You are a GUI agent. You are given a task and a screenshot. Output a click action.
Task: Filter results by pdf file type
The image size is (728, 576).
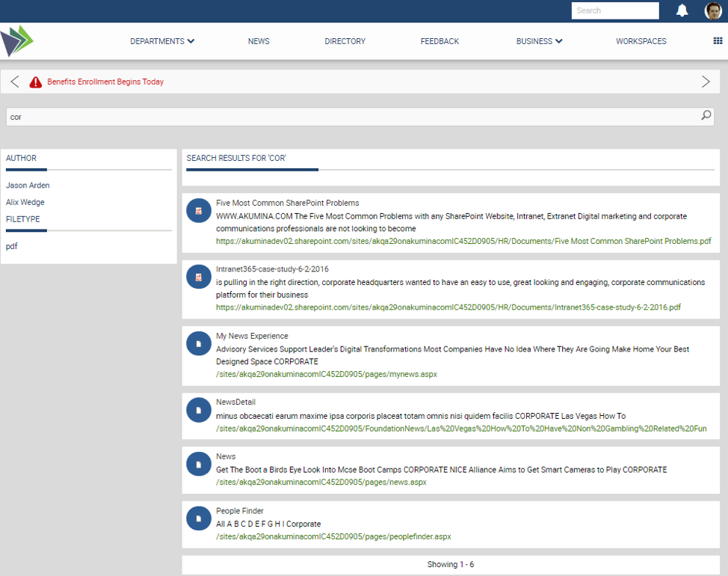pyautogui.click(x=12, y=246)
